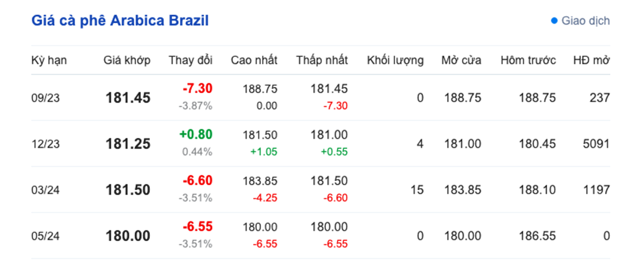Select the Khối lượng column header
Image resolution: width=644 pixels, height=268 pixels.
click(x=395, y=60)
